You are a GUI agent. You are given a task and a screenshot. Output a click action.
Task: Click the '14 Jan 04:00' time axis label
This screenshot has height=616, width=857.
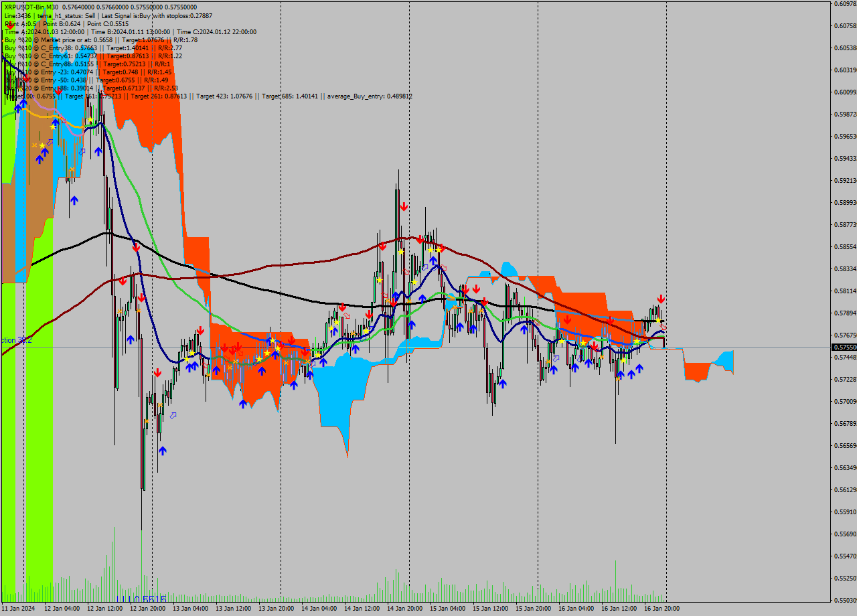point(319,608)
